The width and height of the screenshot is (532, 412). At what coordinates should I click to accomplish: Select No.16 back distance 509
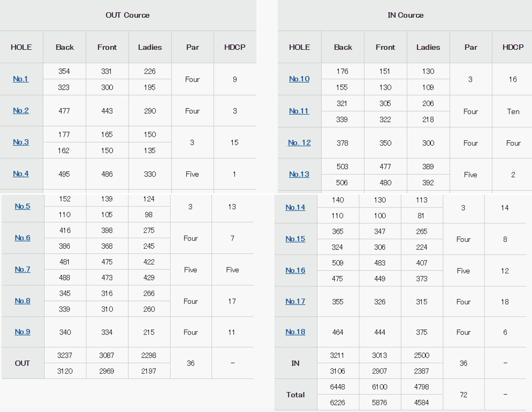338,263
